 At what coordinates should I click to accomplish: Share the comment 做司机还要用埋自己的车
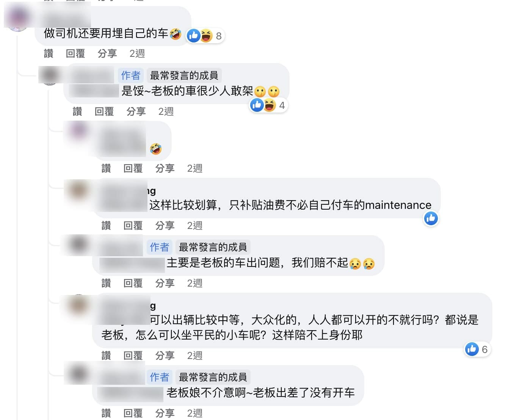coord(107,53)
